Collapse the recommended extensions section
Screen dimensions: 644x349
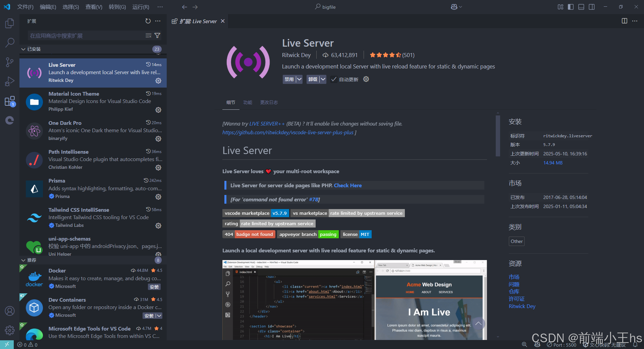coord(23,260)
